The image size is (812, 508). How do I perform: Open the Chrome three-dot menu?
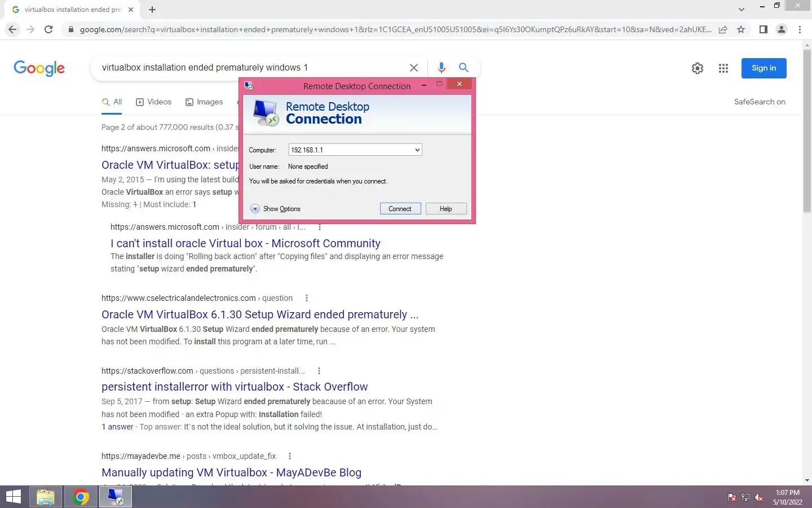pos(800,29)
